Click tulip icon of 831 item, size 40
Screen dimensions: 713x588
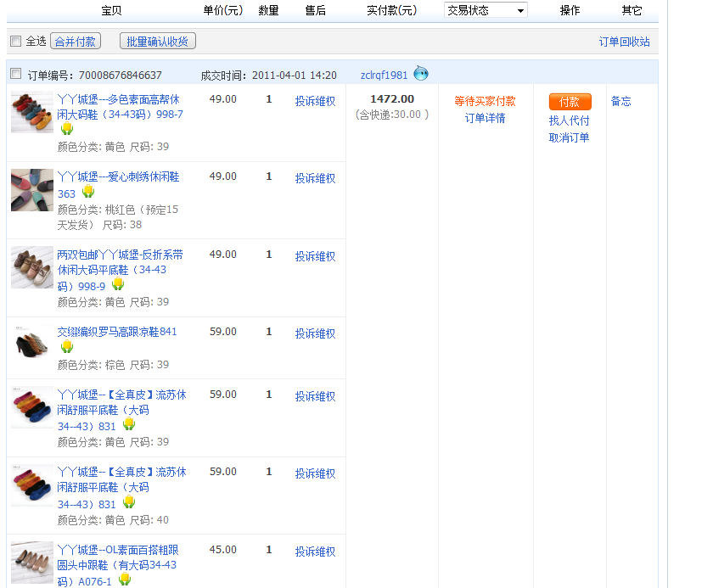pos(129,502)
